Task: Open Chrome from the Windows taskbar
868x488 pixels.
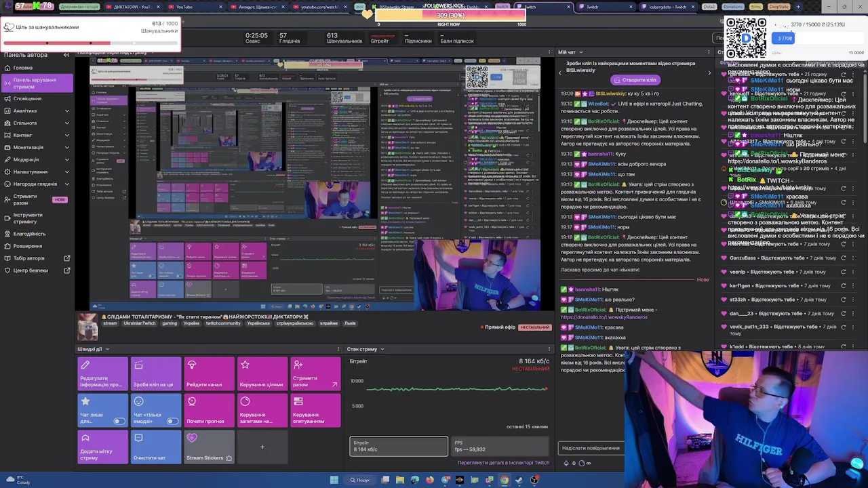Action: pyautogui.click(x=504, y=480)
